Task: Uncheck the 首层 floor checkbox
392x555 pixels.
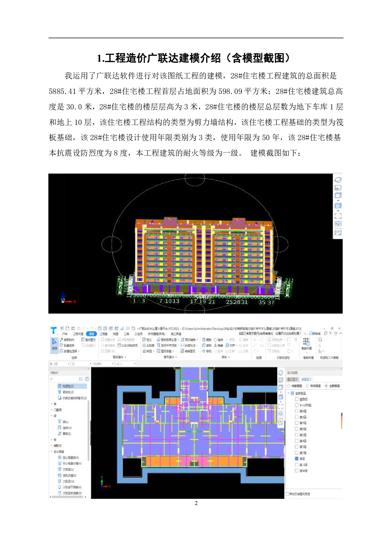Action: (x=297, y=458)
